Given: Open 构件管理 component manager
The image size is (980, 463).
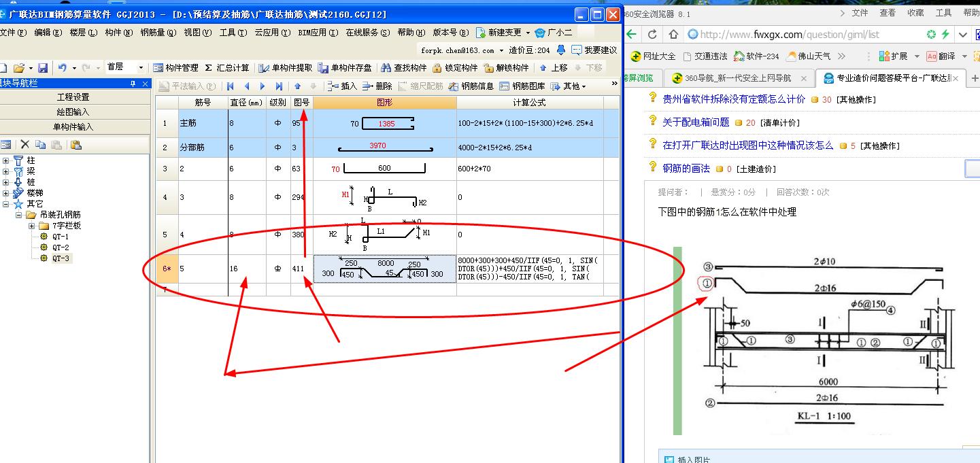Looking at the screenshot, I should (x=175, y=68).
